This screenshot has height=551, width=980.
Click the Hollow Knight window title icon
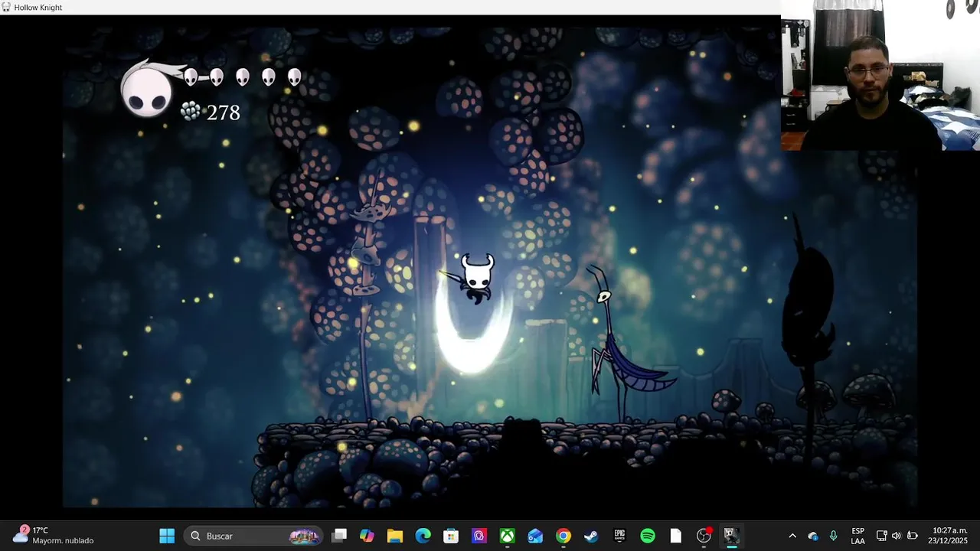coord(6,7)
